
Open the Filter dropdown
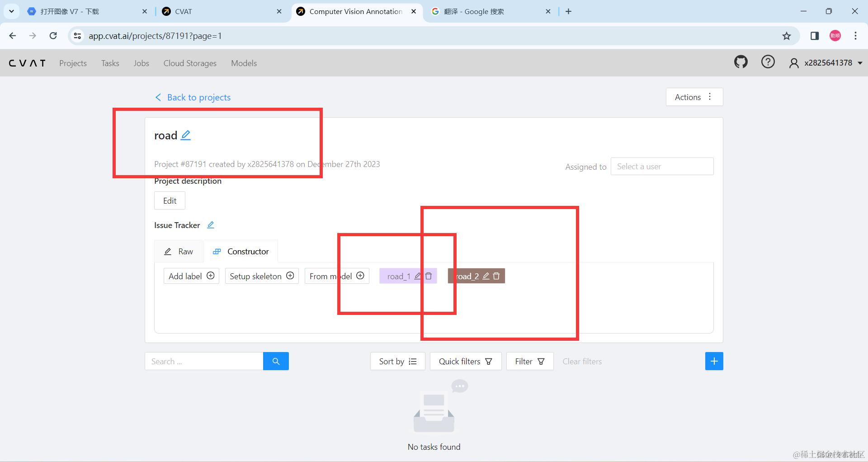coord(530,361)
